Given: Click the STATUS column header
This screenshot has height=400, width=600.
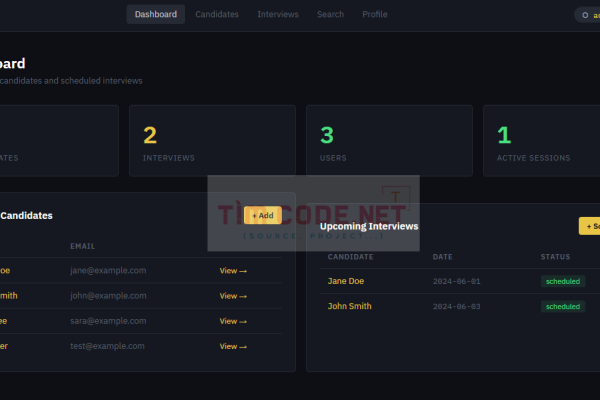Looking at the screenshot, I should point(555,257).
